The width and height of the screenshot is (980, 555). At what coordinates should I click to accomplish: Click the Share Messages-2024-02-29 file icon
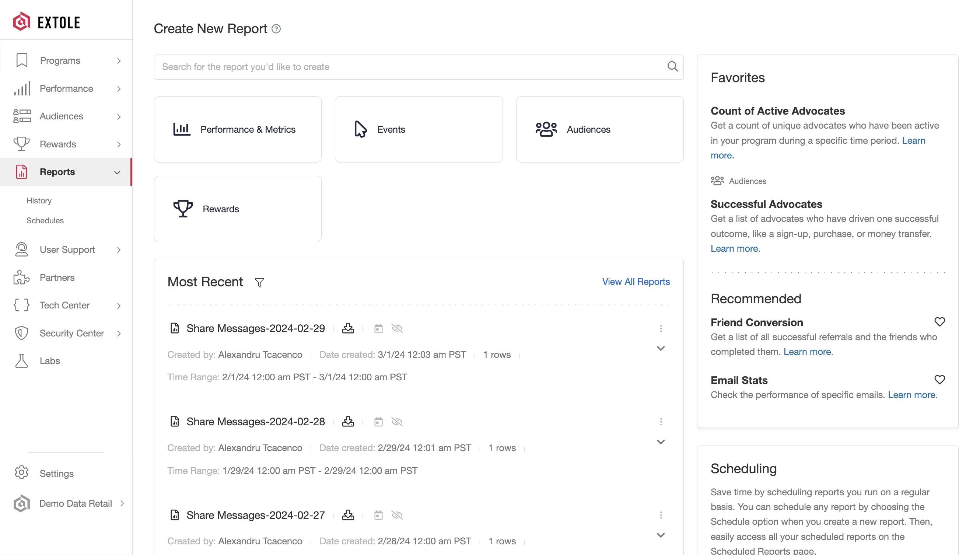click(175, 328)
